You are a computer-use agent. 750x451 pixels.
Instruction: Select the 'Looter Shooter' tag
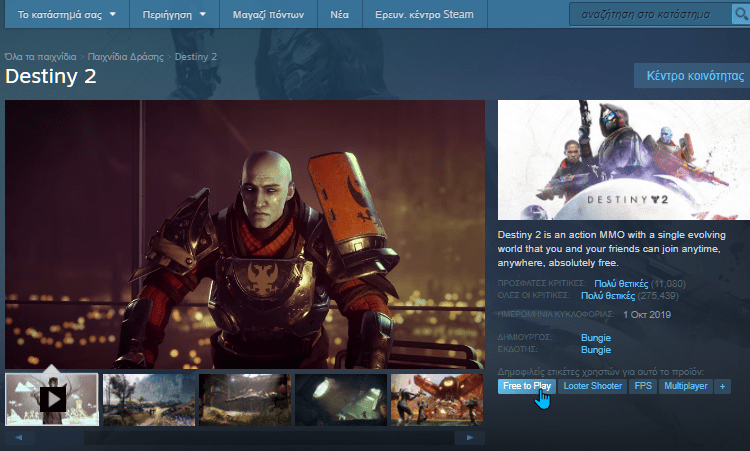[x=593, y=386]
